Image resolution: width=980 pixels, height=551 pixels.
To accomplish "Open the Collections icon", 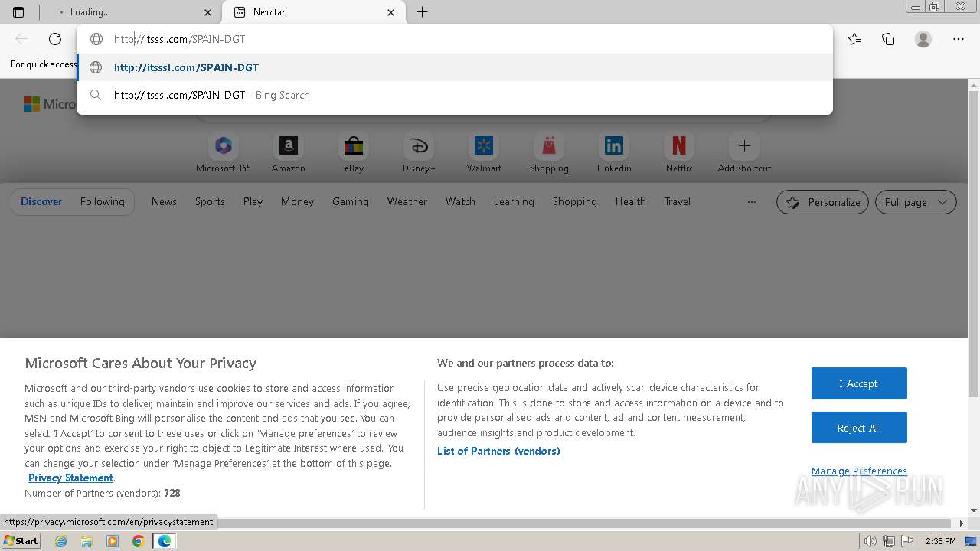I will [x=888, y=39].
